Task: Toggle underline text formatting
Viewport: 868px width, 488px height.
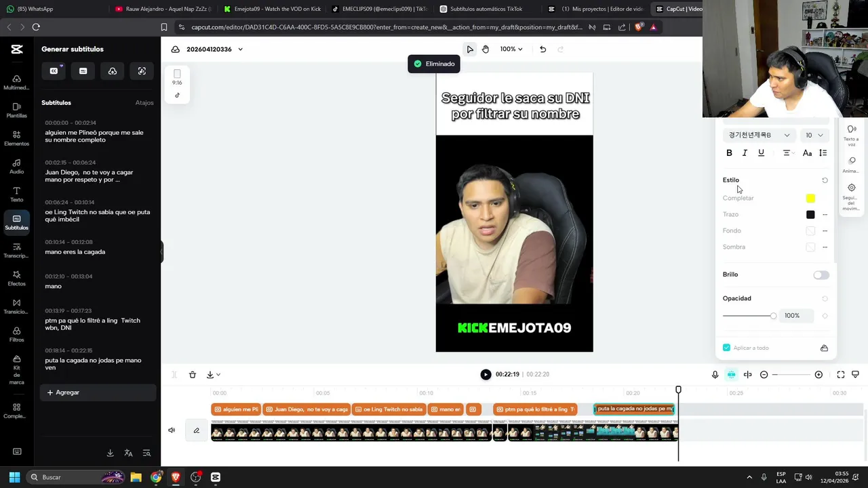Action: 761,153
